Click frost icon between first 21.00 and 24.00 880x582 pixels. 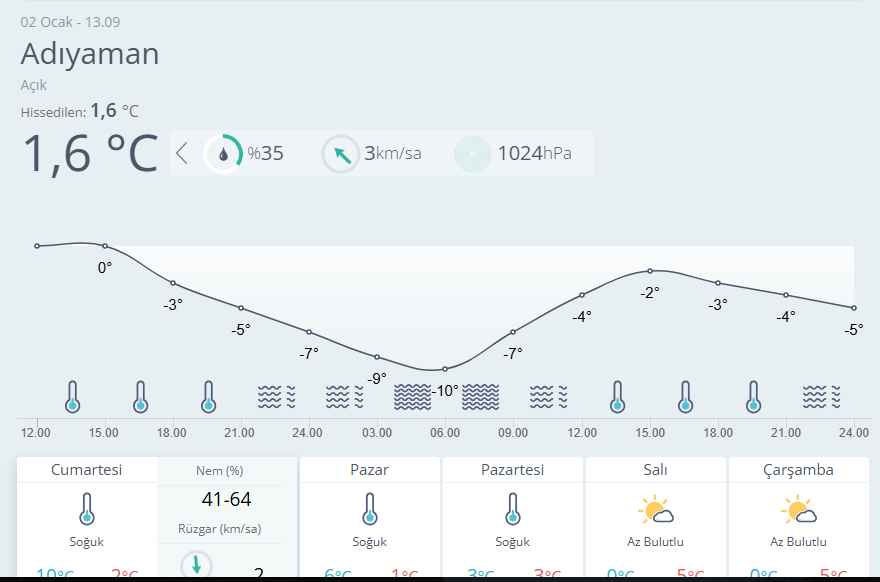[276, 397]
